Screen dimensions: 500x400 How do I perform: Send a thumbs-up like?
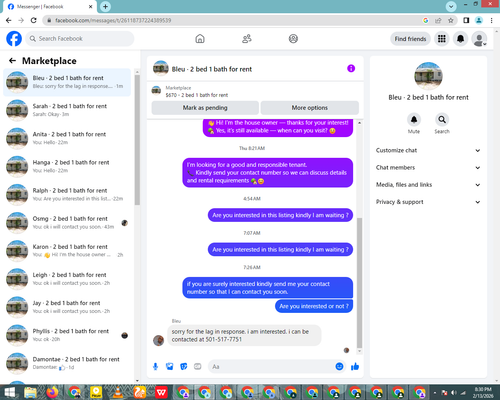tap(355, 367)
